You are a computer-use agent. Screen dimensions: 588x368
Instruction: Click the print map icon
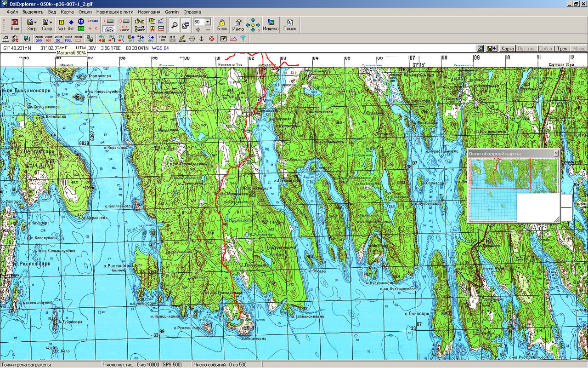[90, 39]
